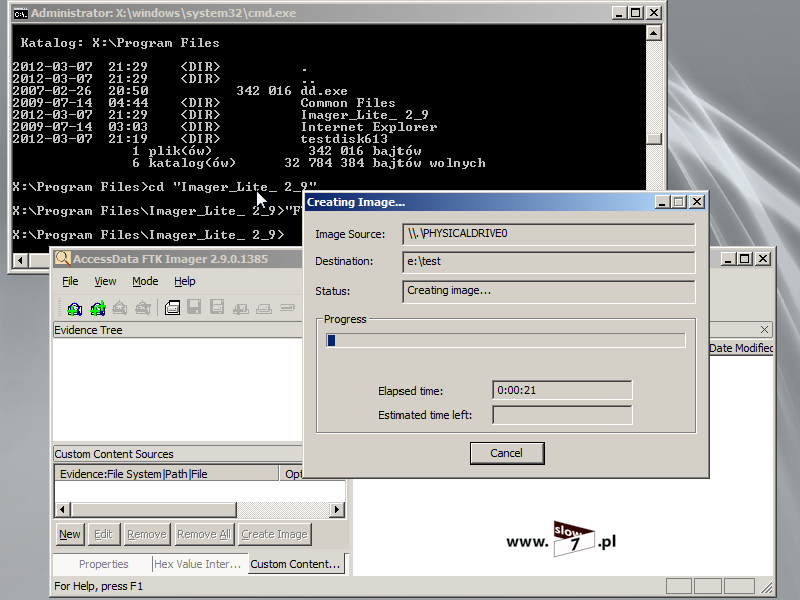Close the FTK Imager window
800x600 pixels.
click(763, 259)
